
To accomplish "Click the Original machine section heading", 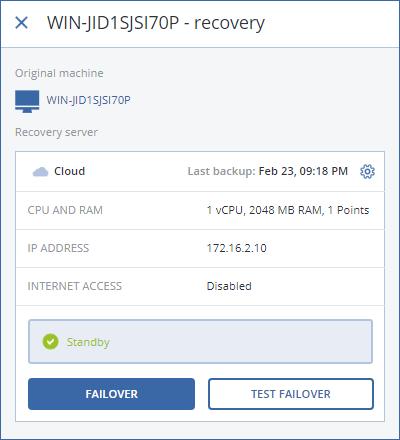I will point(59,73).
